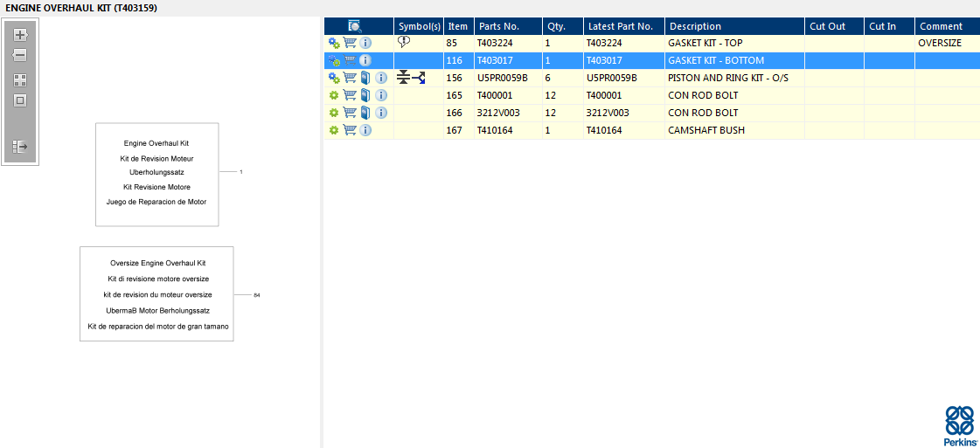Click the Perkins logo
The width and height of the screenshot is (980, 448).
coord(959,425)
